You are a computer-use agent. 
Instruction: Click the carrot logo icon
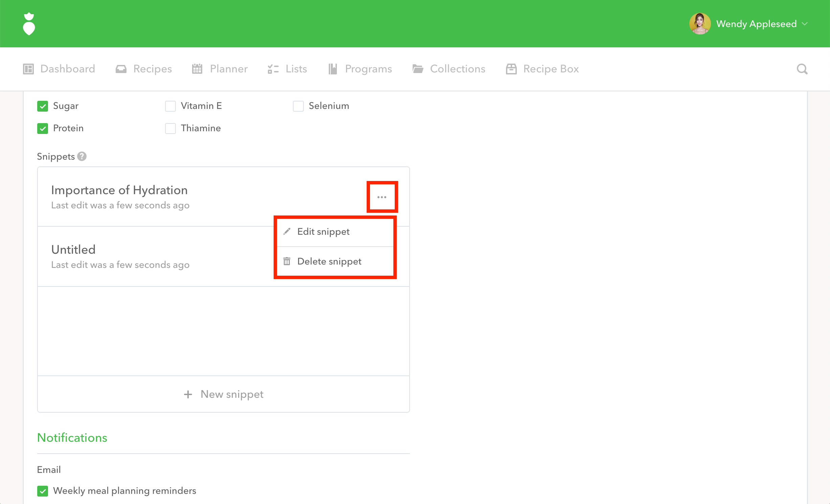[x=29, y=24]
